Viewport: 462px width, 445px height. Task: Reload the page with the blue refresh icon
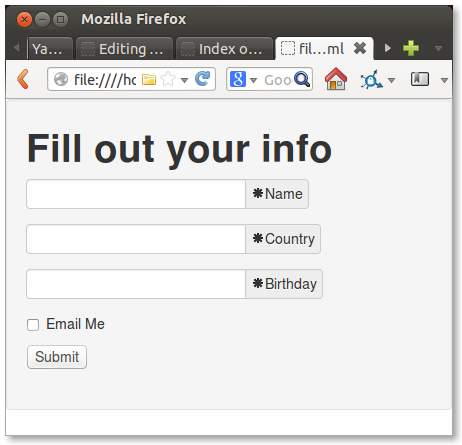(x=202, y=79)
